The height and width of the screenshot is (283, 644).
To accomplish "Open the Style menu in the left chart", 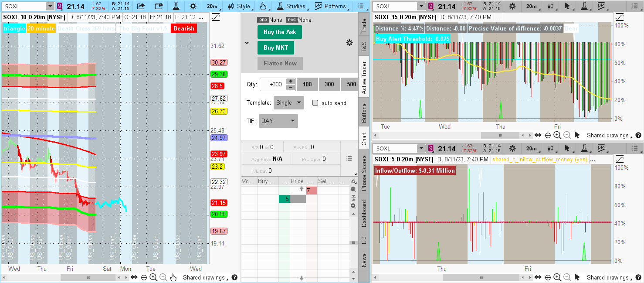I will pos(239,6).
